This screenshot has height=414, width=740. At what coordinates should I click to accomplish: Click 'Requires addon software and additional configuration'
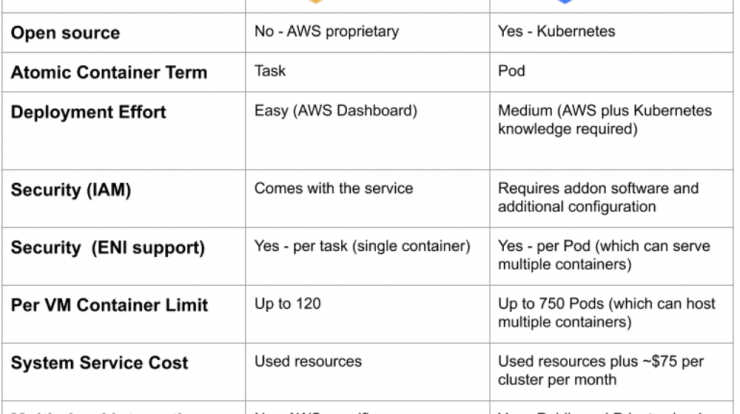click(x=598, y=197)
